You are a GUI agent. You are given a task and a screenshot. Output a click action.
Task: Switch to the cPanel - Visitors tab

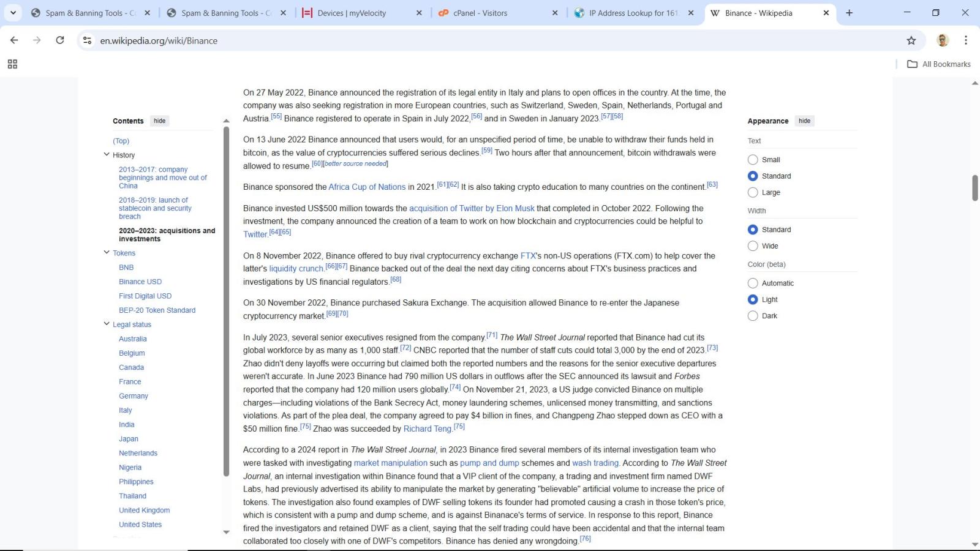point(480,13)
